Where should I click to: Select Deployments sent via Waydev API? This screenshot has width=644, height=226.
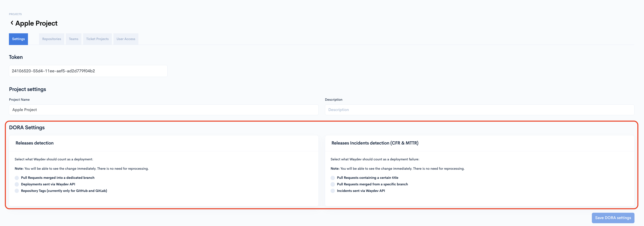pos(17,184)
